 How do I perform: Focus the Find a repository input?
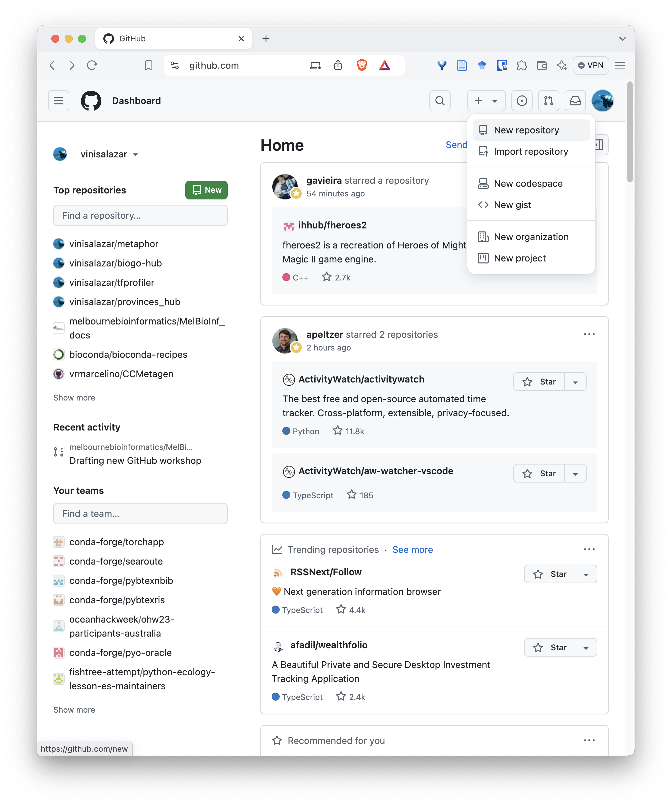(140, 215)
